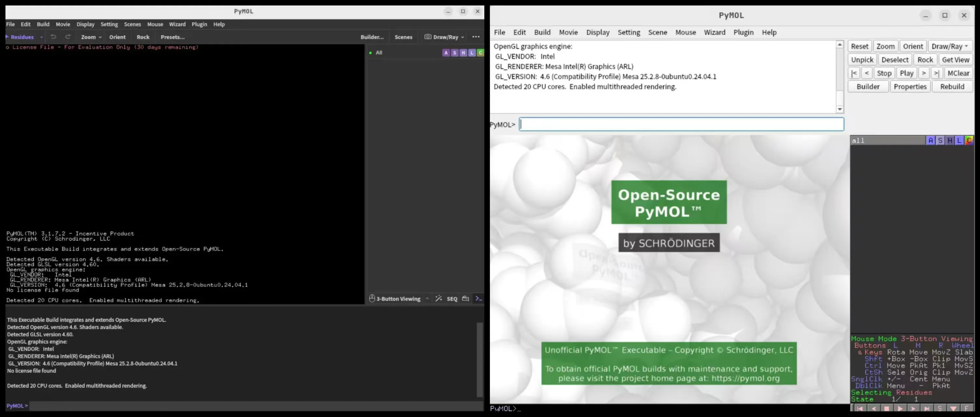Click the purple S show button beside All
Screen dimensions: 980x417
455,52
